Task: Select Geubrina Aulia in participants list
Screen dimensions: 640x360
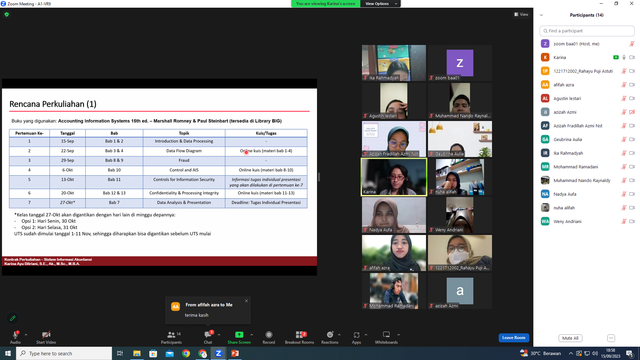Action: pyautogui.click(x=568, y=139)
